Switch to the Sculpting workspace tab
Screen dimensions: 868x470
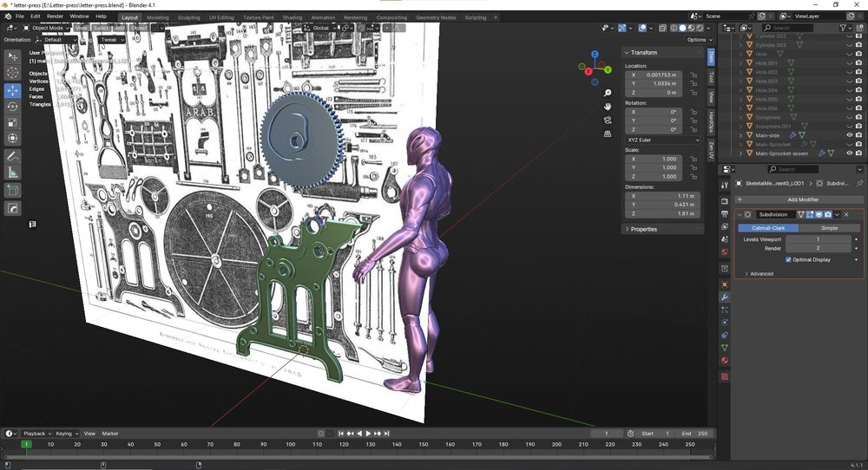point(188,17)
